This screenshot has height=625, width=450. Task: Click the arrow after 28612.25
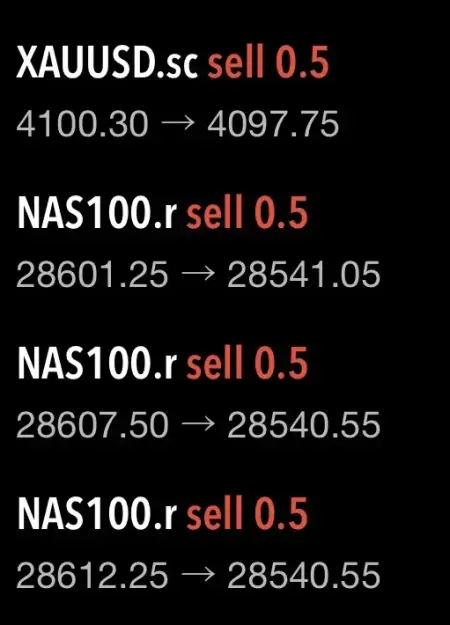coord(198,575)
